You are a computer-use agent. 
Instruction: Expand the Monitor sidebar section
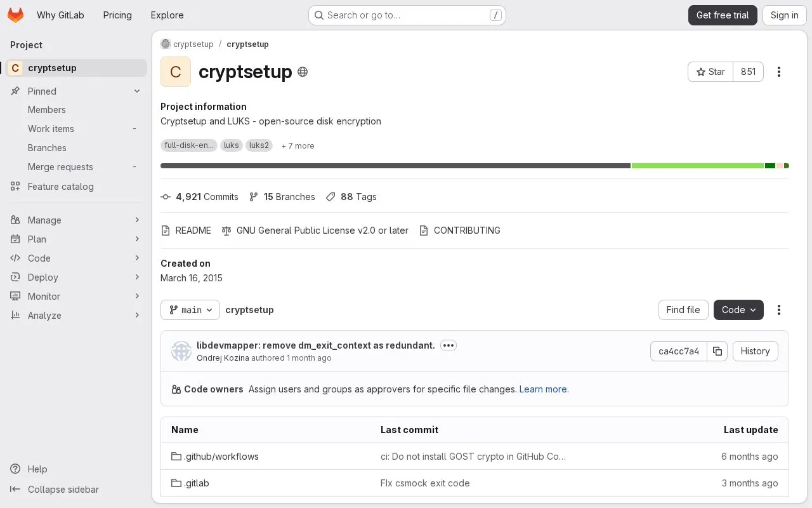(x=76, y=297)
